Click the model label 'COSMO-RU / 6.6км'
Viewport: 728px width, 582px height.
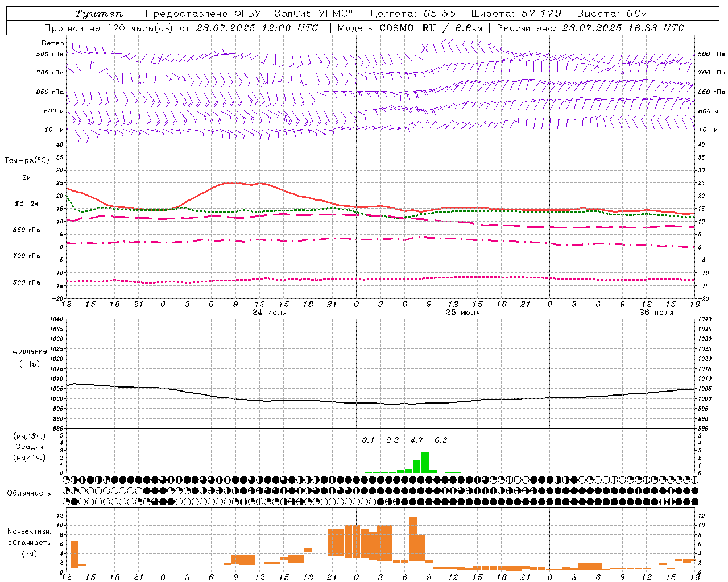[431, 28]
